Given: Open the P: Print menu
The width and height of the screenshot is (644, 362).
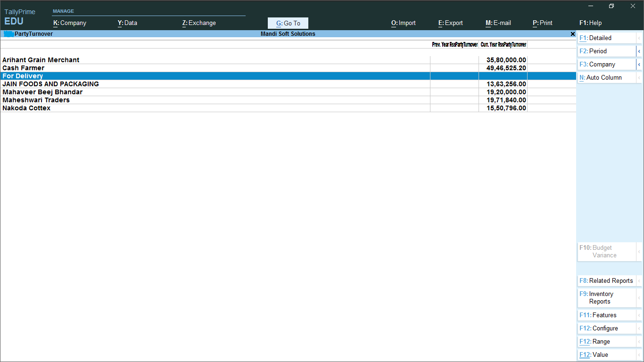Looking at the screenshot, I should [x=542, y=23].
